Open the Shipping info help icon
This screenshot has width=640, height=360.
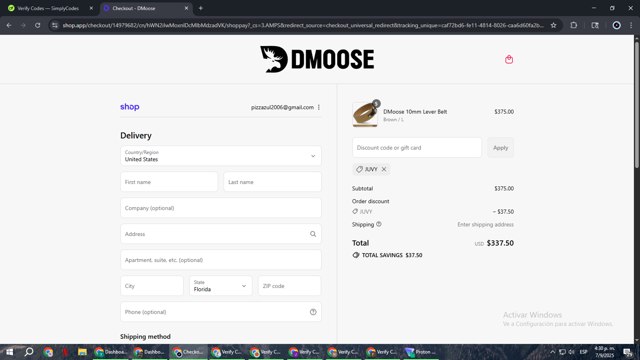379,224
